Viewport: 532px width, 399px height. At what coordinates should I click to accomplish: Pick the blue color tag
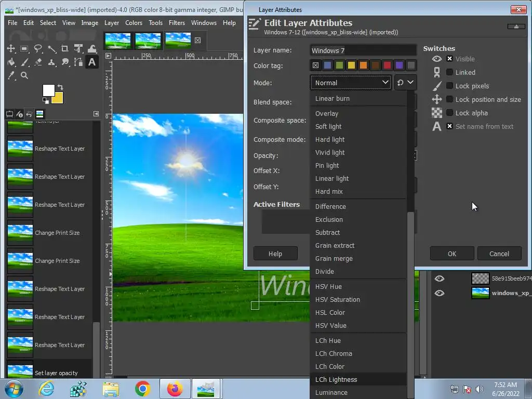[x=327, y=65]
